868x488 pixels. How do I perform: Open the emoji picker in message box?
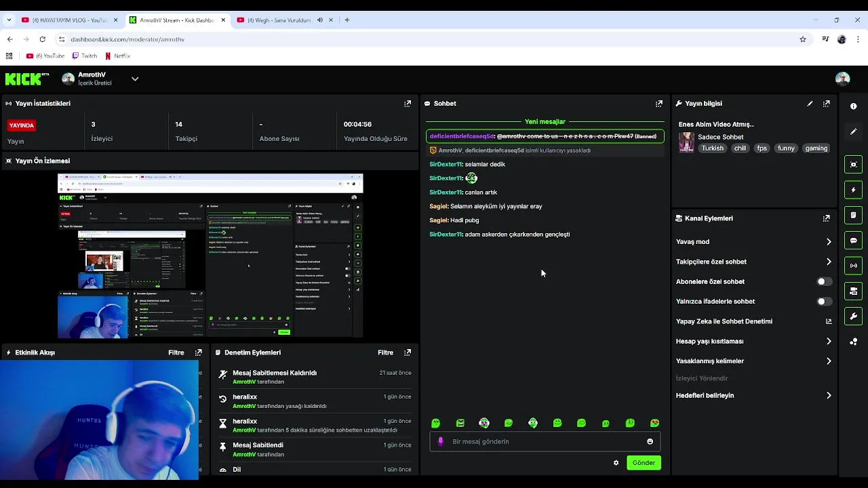pyautogui.click(x=650, y=441)
